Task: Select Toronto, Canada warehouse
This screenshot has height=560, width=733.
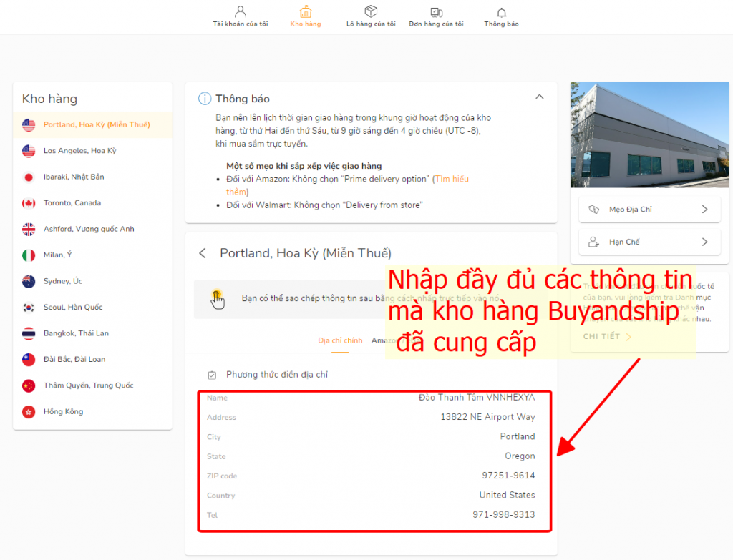Action: (x=92, y=203)
